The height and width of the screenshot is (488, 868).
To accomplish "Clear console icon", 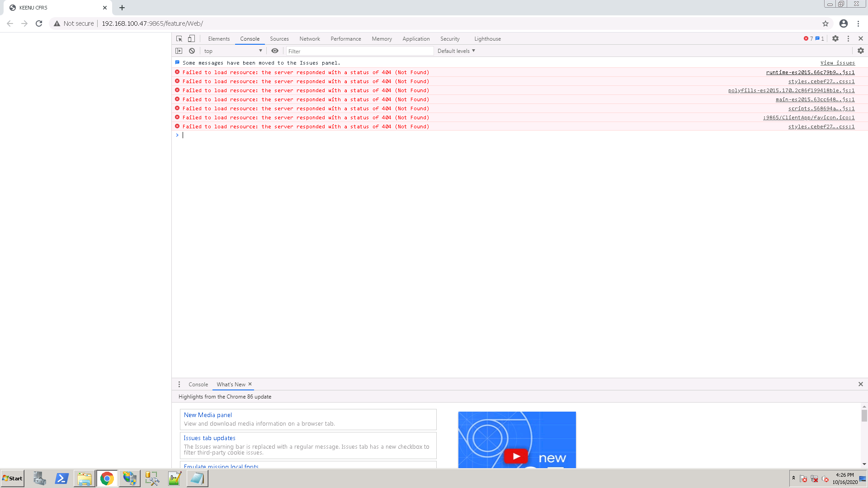I will point(192,51).
